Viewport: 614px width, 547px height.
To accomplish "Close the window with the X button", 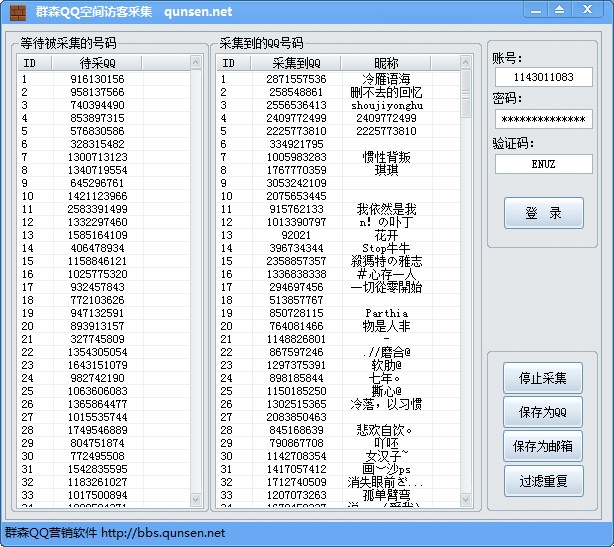I will point(587,10).
